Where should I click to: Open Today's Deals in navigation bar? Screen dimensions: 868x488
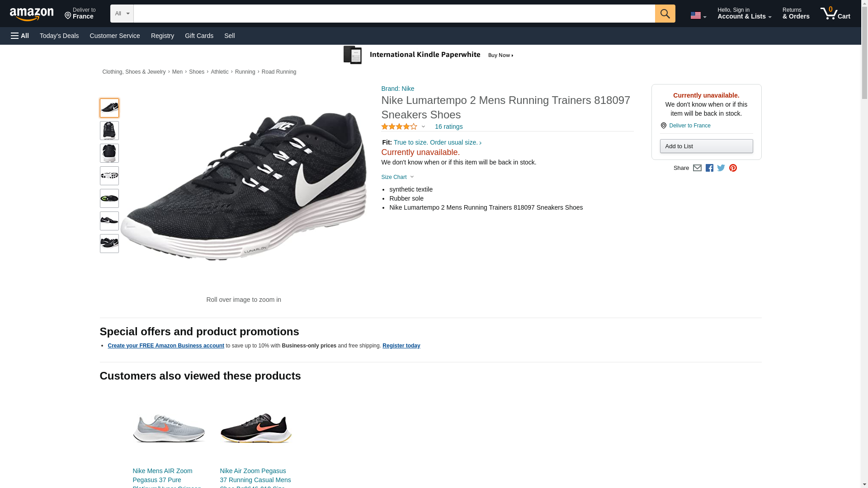click(59, 36)
